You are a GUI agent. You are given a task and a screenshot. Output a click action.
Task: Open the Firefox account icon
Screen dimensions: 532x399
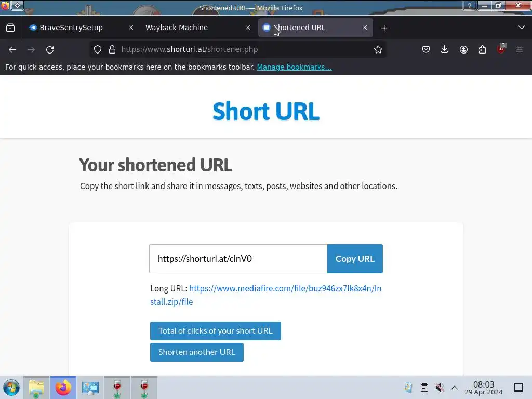tap(463, 49)
